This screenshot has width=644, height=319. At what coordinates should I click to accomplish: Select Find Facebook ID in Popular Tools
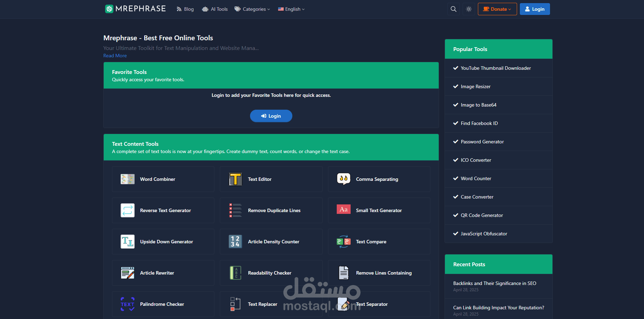coord(499,123)
